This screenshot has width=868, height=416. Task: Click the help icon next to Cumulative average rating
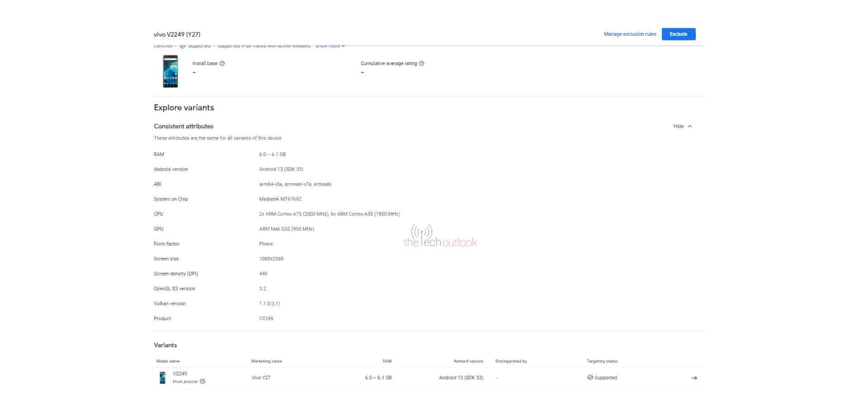coord(421,64)
